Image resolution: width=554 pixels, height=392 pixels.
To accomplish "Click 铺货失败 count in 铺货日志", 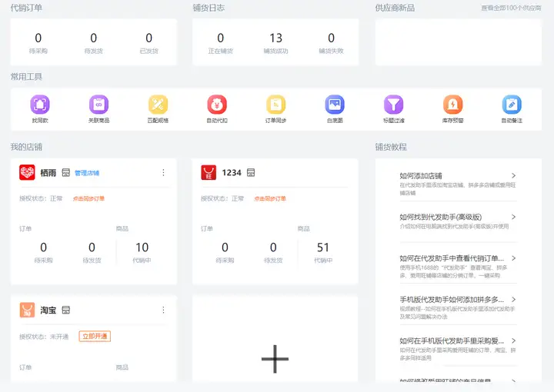I will click(331, 38).
